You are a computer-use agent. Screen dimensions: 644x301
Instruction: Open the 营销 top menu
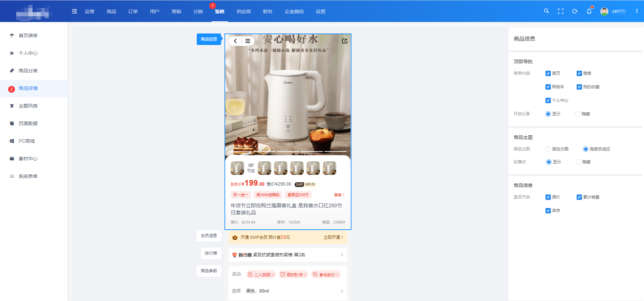[176, 11]
